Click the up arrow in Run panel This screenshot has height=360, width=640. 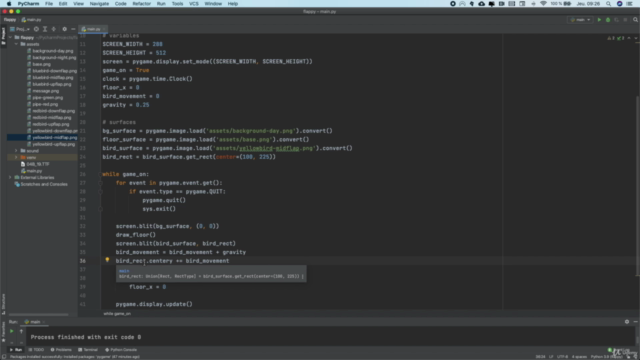[x=21, y=331]
